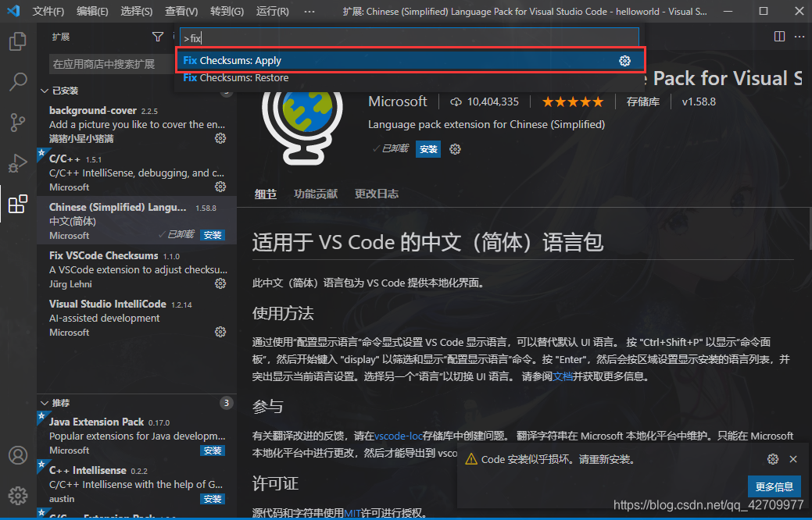This screenshot has width=812, height=520.
Task: Select background-cover extension in list
Action: click(x=137, y=124)
